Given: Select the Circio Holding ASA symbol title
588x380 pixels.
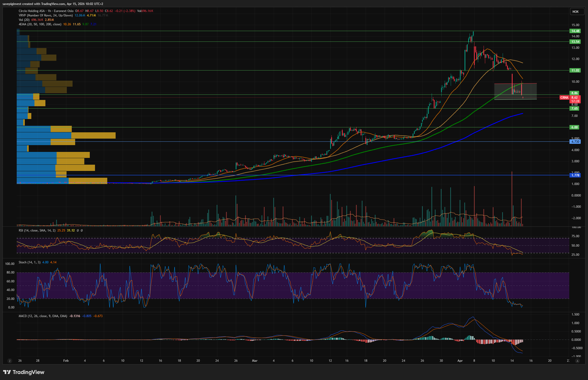Looking at the screenshot, I should (32, 11).
